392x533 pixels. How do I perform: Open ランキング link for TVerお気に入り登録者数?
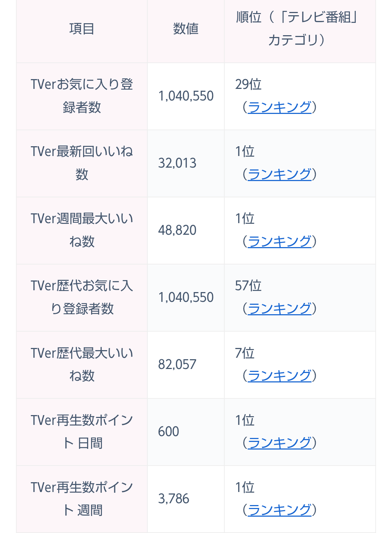(279, 107)
